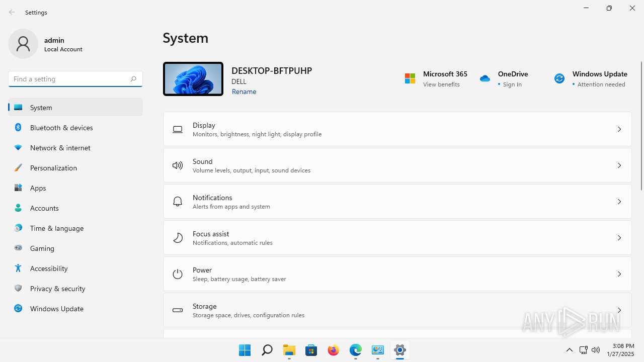Open Display monitors and brightness text
The image size is (644, 362).
(257, 134)
